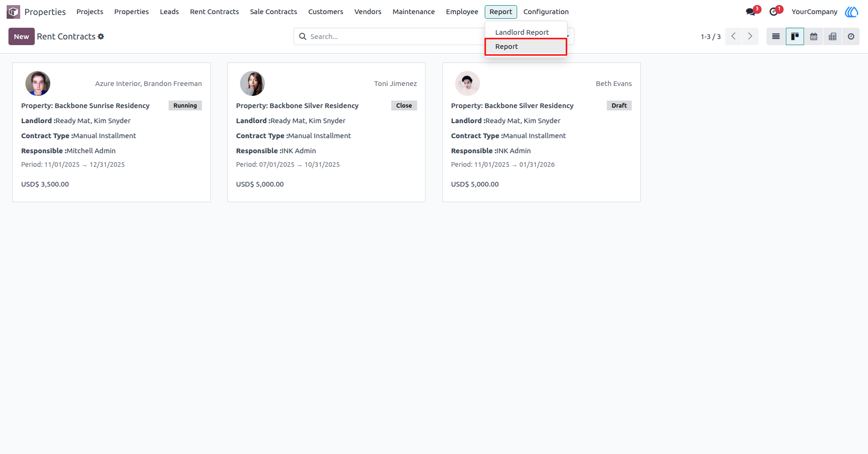Screen dimensions: 868x454
Task: Open the activities clock notification icon
Action: point(773,12)
